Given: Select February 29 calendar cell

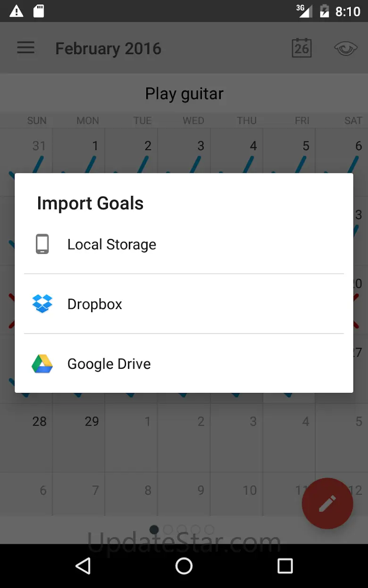Looking at the screenshot, I should click(79, 437).
